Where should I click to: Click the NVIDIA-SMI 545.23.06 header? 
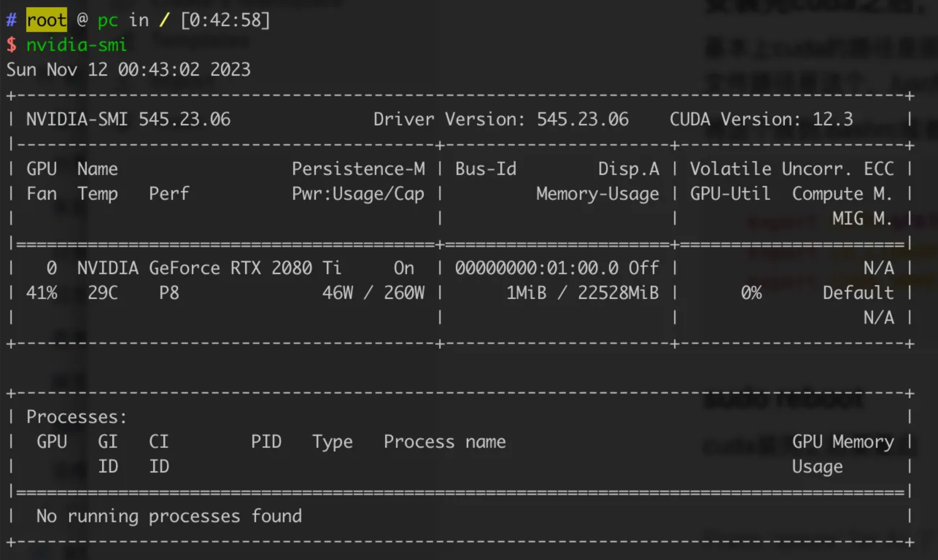128,120
